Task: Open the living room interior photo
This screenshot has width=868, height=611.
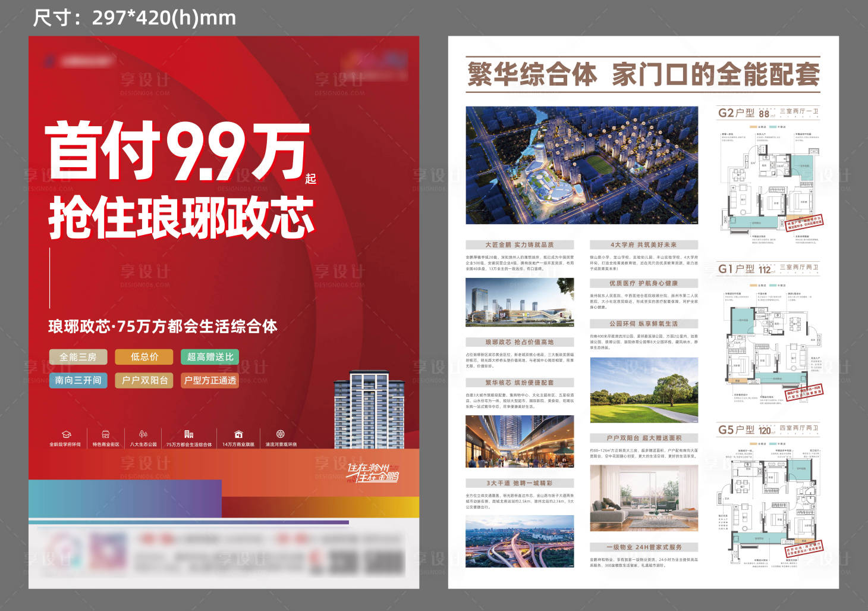Action: pyautogui.click(x=644, y=498)
